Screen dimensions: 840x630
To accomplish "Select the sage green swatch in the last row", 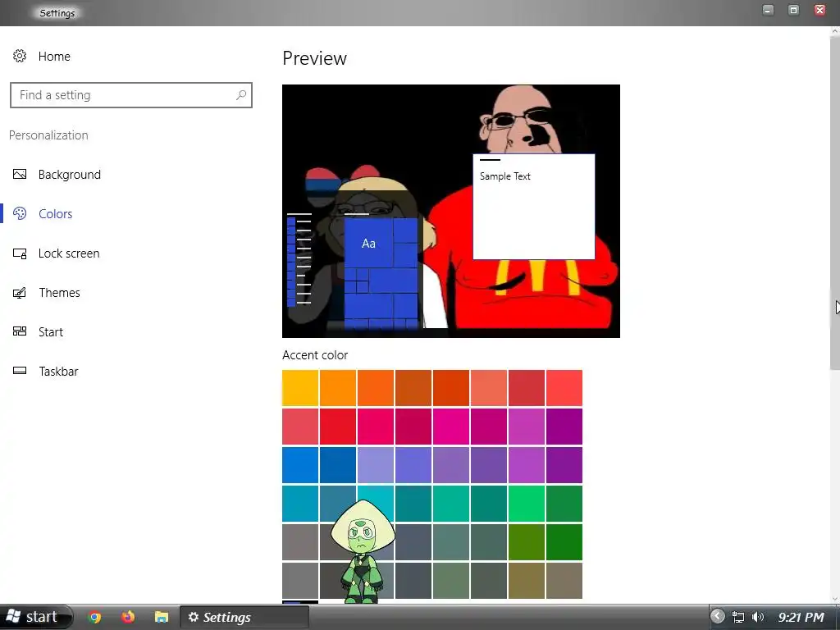I will click(451, 581).
